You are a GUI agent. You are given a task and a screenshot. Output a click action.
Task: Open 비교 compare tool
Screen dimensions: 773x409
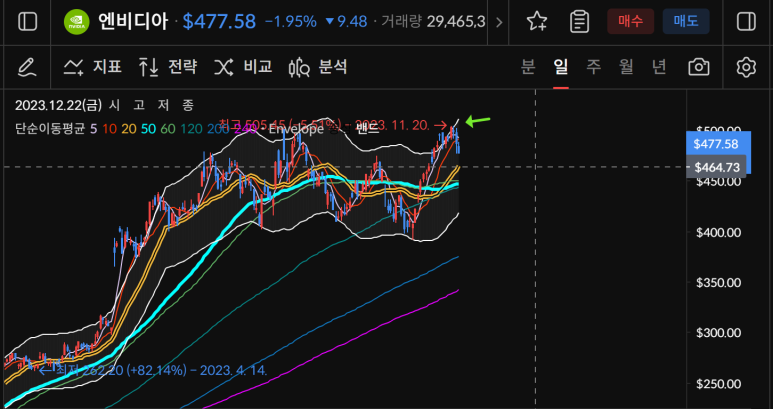243,67
